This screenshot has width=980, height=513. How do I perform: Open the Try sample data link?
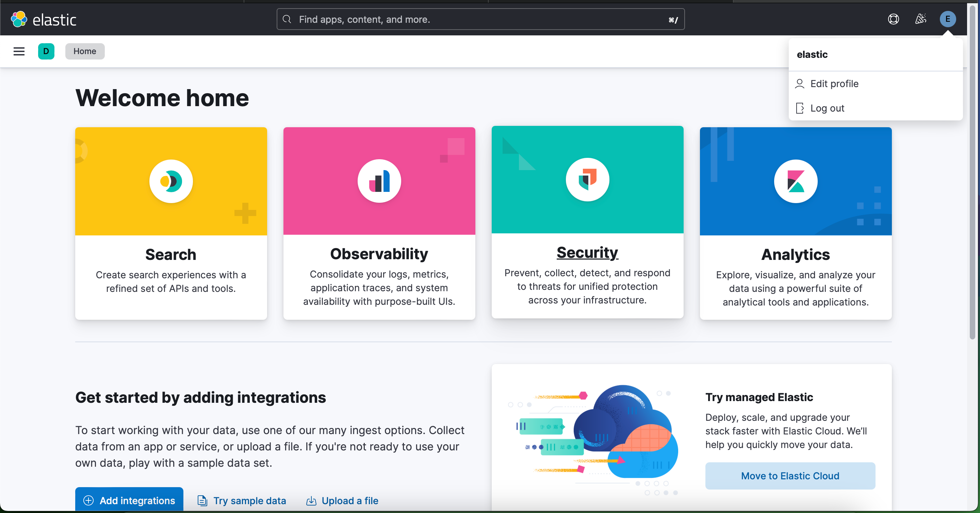[249, 501]
